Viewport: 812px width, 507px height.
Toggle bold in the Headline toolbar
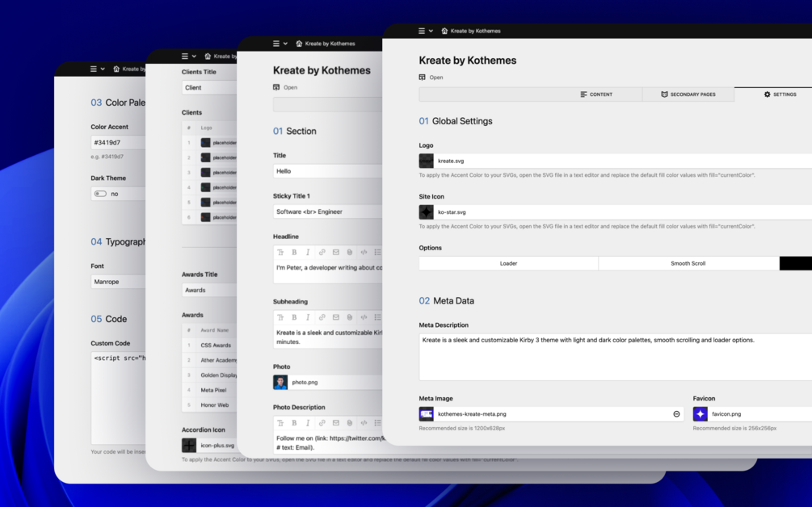click(x=294, y=253)
